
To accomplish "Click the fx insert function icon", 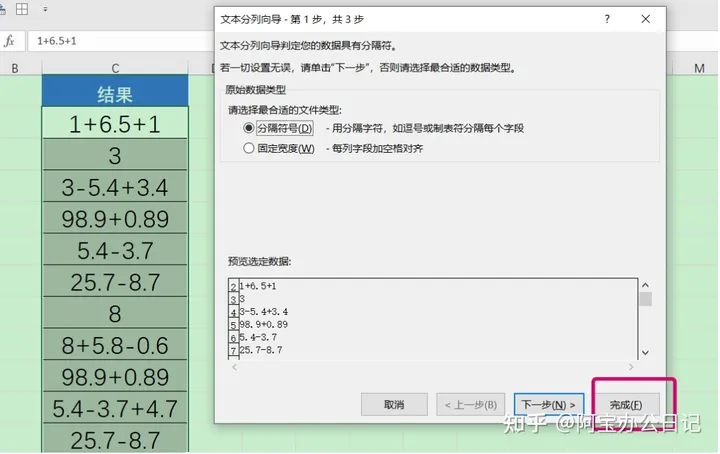I will tap(10, 41).
